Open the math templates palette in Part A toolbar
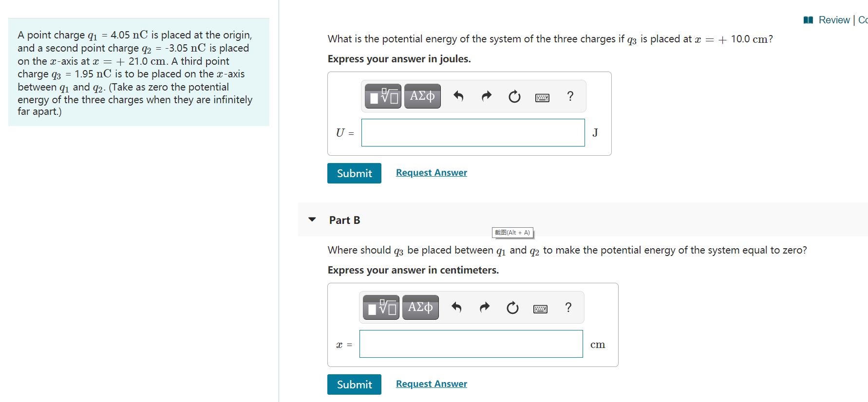Viewport: 868px width, 402px height. [x=382, y=96]
